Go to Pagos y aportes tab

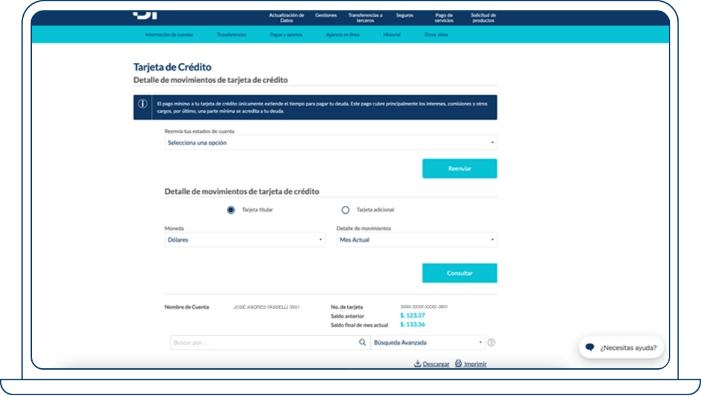[x=286, y=34]
